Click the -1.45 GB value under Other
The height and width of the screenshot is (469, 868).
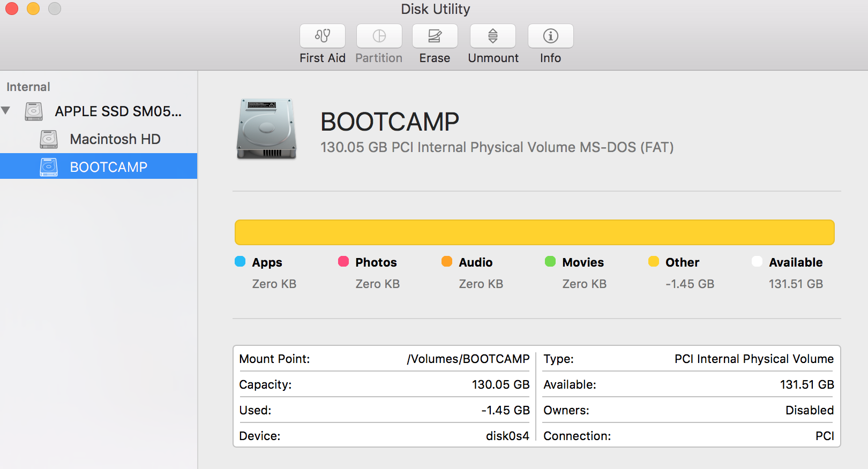click(690, 284)
